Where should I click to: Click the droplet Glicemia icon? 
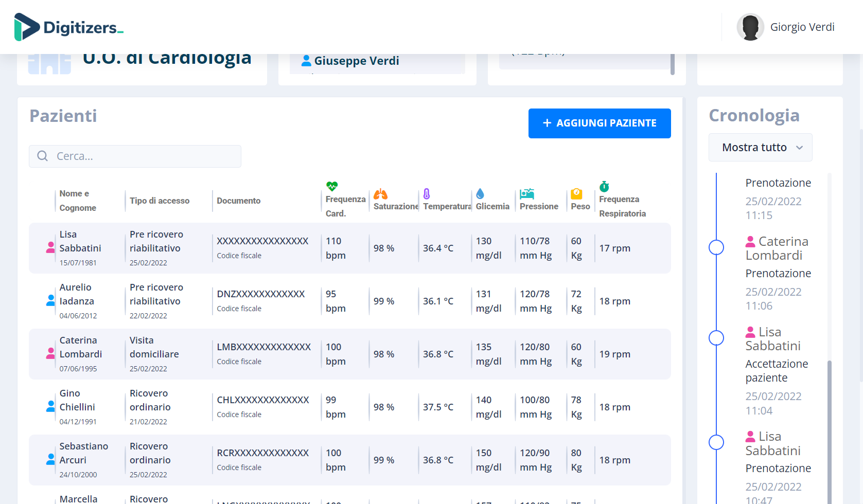point(480,193)
